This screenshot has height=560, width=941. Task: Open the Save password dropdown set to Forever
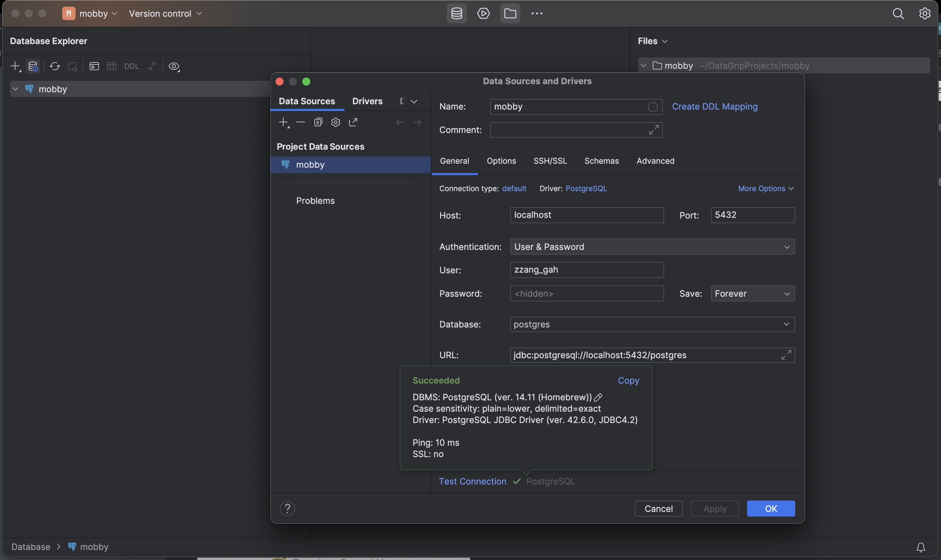(752, 294)
